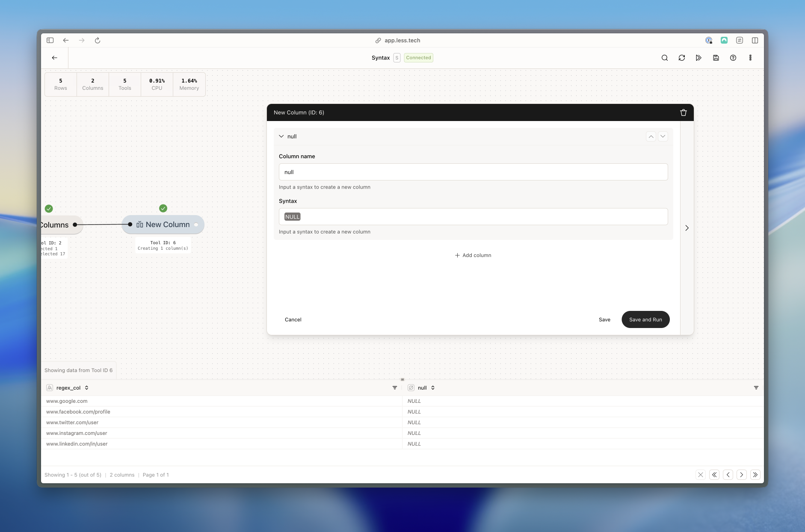Click the green check above New Column node
This screenshot has width=805, height=532.
163,208
